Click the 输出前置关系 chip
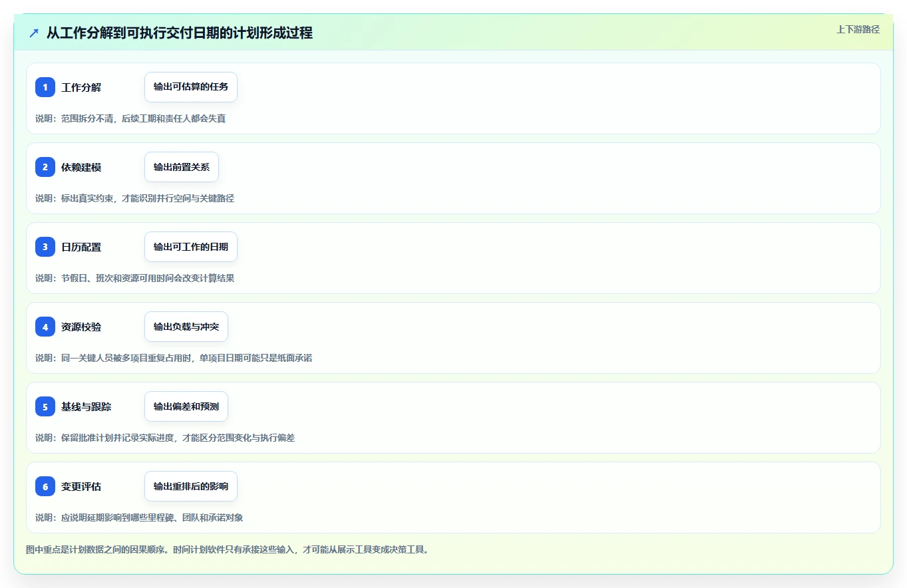Viewport: 907px width, 588px height. click(182, 167)
